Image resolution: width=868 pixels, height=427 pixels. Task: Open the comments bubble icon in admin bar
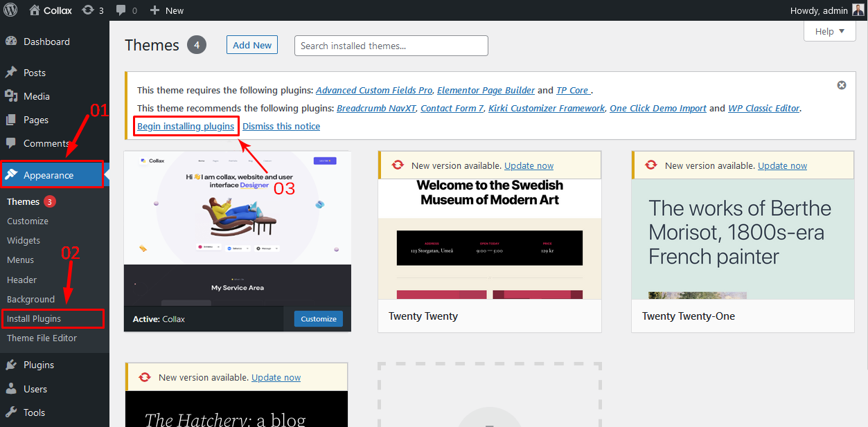click(121, 10)
